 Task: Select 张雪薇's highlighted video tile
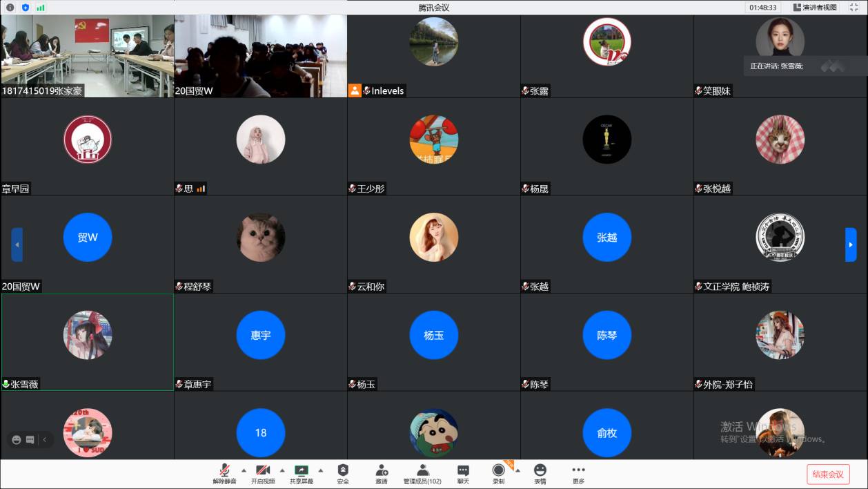pyautogui.click(x=88, y=342)
